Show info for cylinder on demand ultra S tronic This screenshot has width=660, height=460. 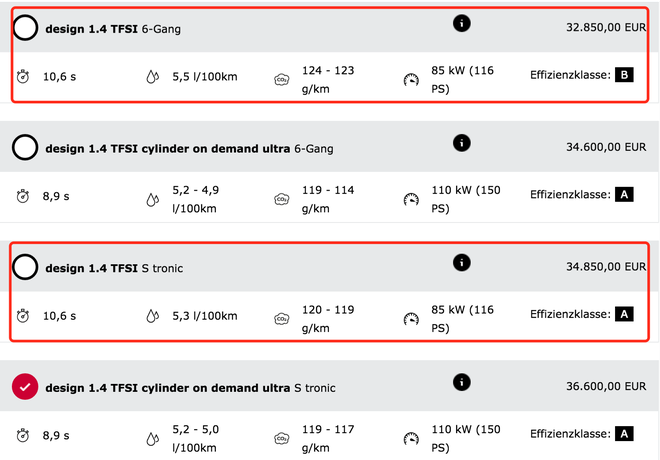click(x=461, y=381)
